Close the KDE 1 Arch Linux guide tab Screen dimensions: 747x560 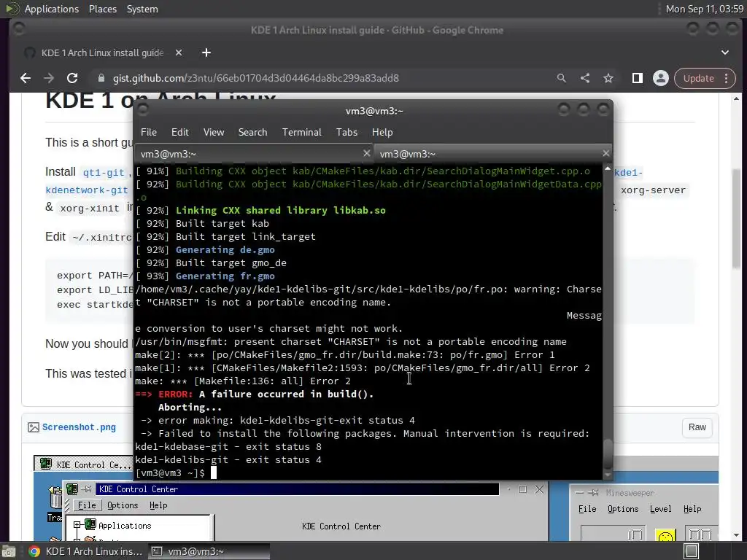179,52
